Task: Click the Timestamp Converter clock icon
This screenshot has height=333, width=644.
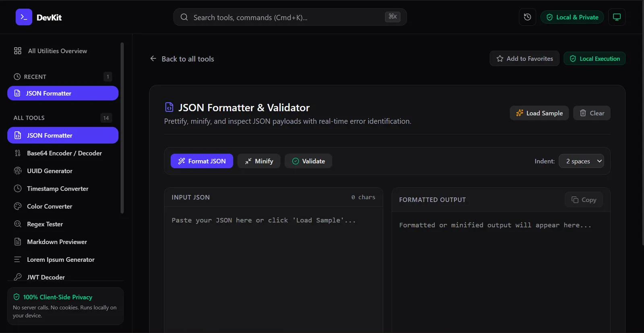Action: pyautogui.click(x=18, y=188)
